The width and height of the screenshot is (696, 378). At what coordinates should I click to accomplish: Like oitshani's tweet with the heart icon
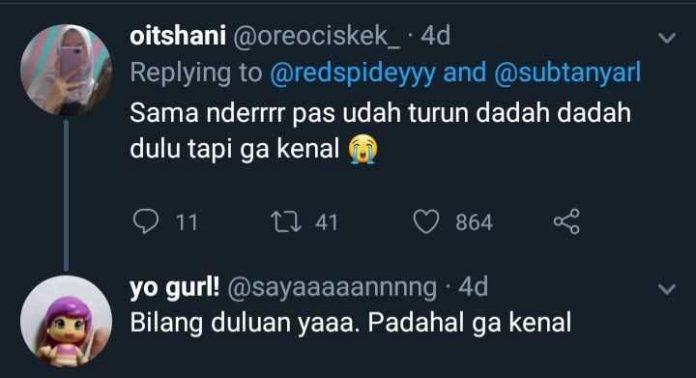(426, 221)
